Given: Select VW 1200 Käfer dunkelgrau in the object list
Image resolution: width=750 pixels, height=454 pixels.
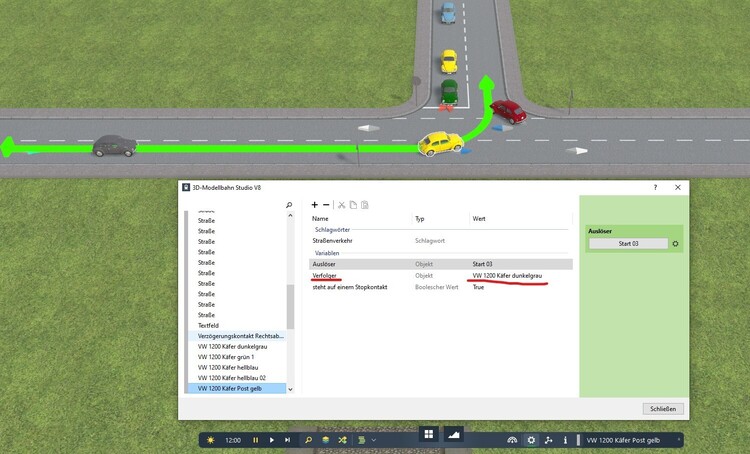Looking at the screenshot, I should tap(232, 346).
